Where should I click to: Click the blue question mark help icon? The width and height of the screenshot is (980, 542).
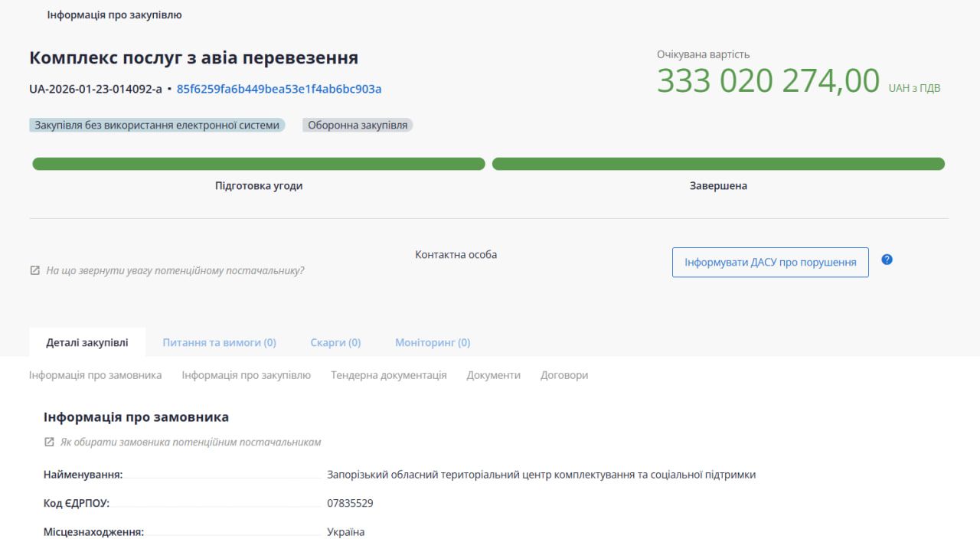pos(887,260)
